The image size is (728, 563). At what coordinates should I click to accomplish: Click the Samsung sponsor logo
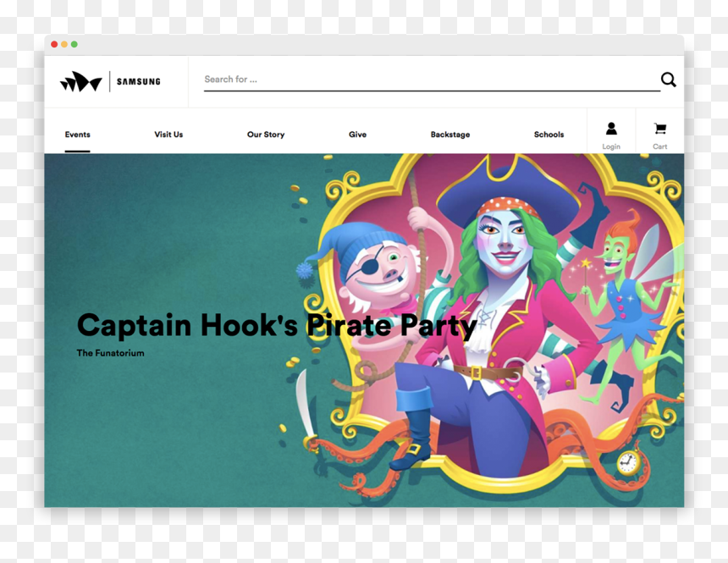138,82
